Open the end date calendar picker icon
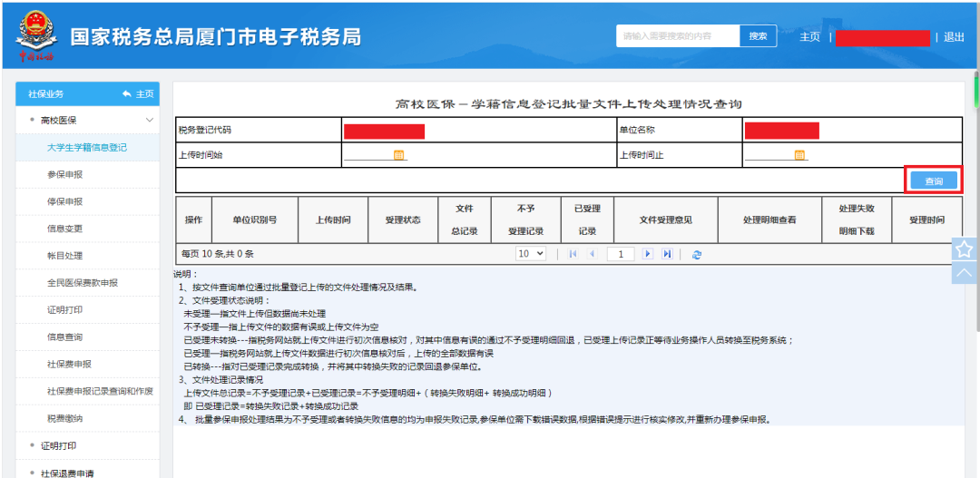This screenshot has width=980, height=478. pos(799,155)
